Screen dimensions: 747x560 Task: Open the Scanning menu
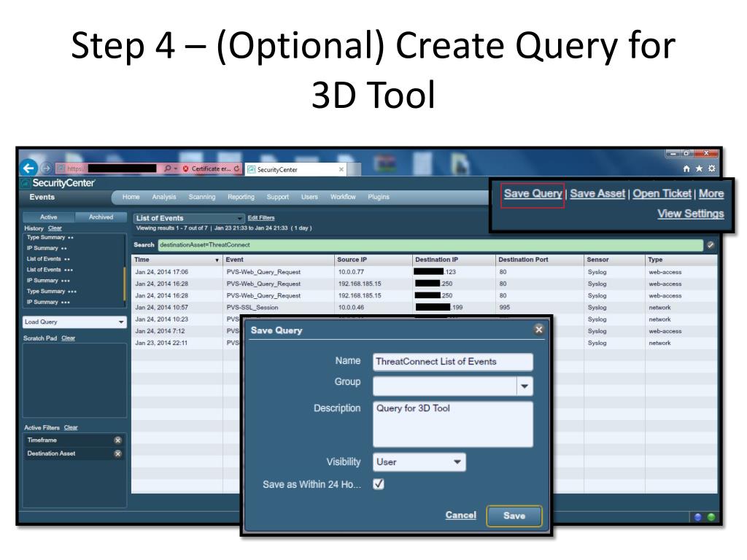[x=202, y=197]
